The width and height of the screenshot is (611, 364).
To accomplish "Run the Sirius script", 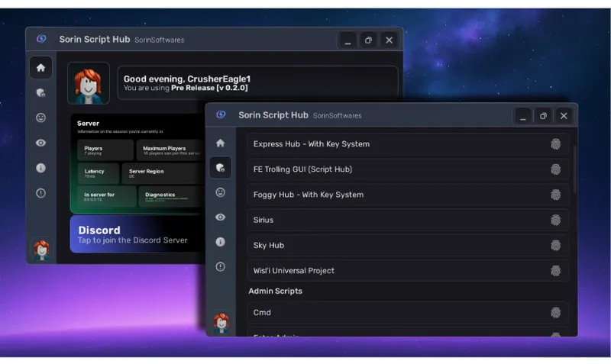I will (x=408, y=220).
